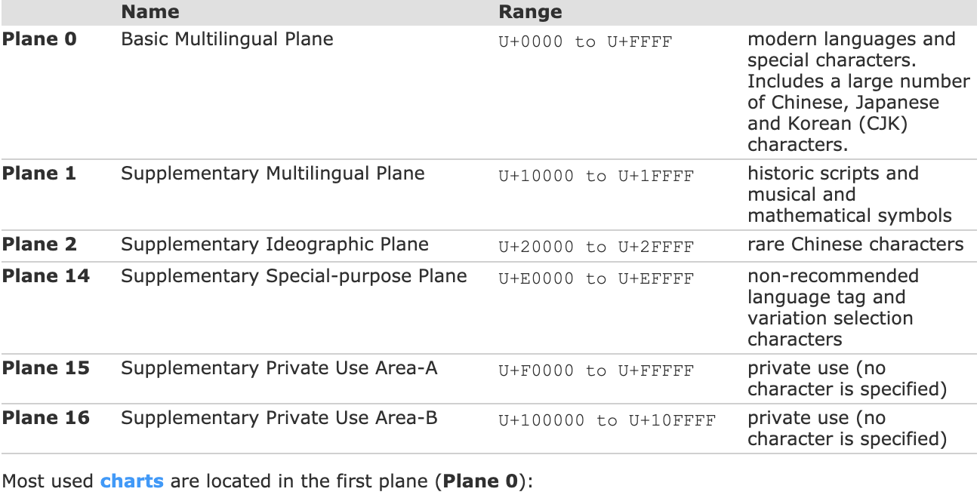Click "Basic Multilingual Plane" name cell
The height and width of the screenshot is (498, 980).
pos(227,39)
